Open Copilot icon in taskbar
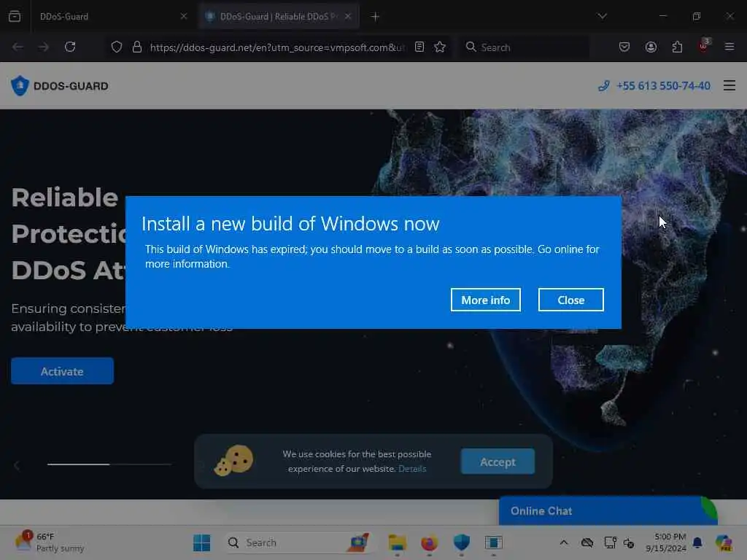Screen dimensions: 747x560 (724, 542)
